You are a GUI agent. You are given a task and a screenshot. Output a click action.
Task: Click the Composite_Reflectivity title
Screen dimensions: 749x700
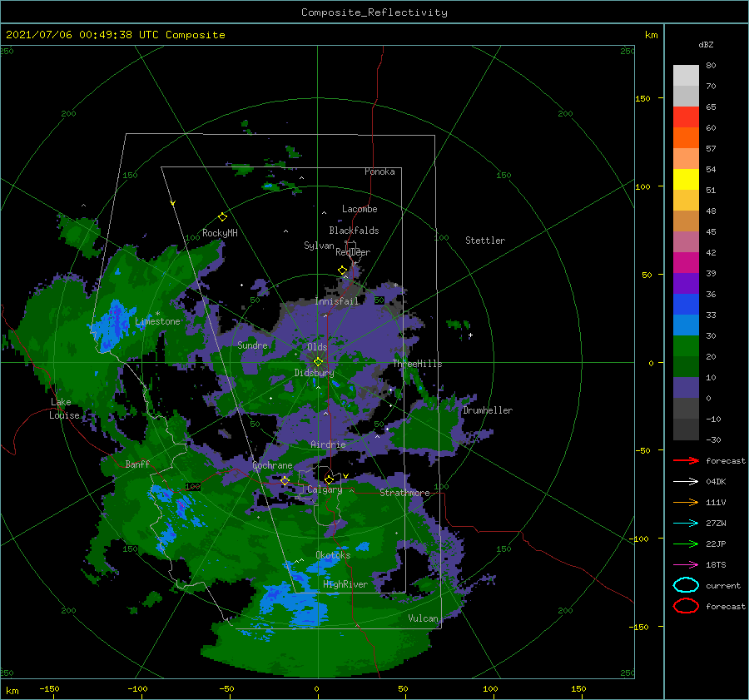[374, 12]
